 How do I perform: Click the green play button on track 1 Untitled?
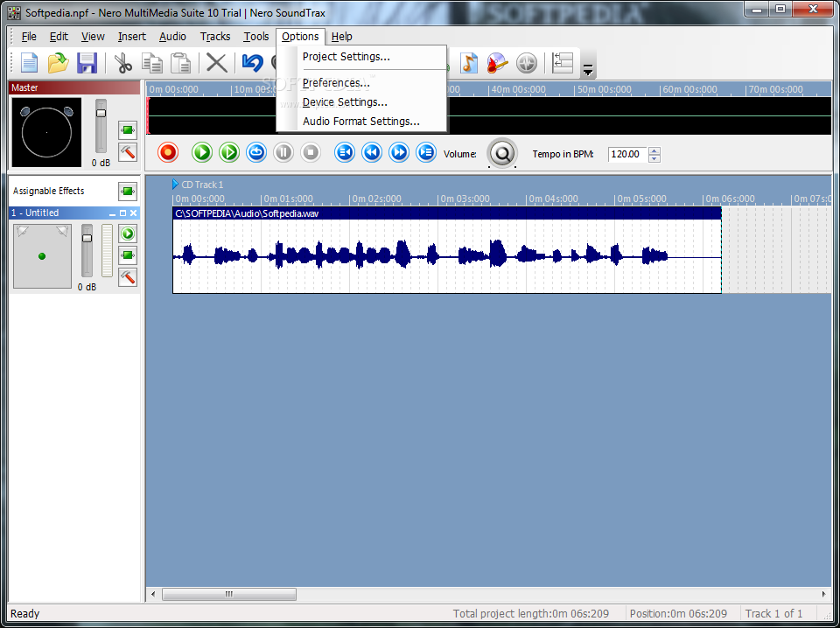(128, 234)
